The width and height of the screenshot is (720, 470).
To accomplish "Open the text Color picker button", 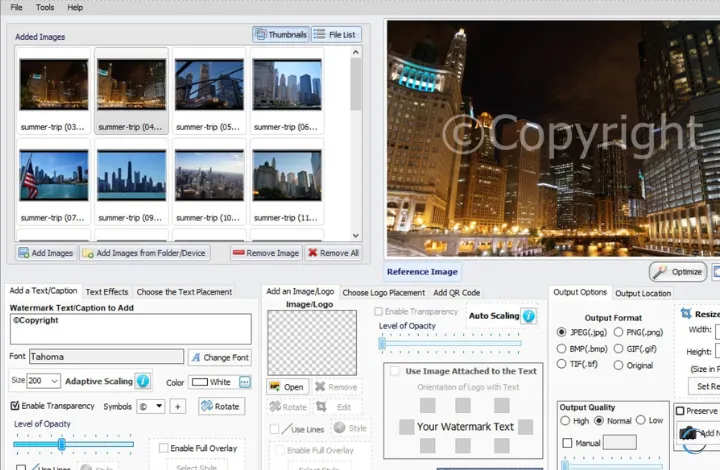I will (245, 382).
